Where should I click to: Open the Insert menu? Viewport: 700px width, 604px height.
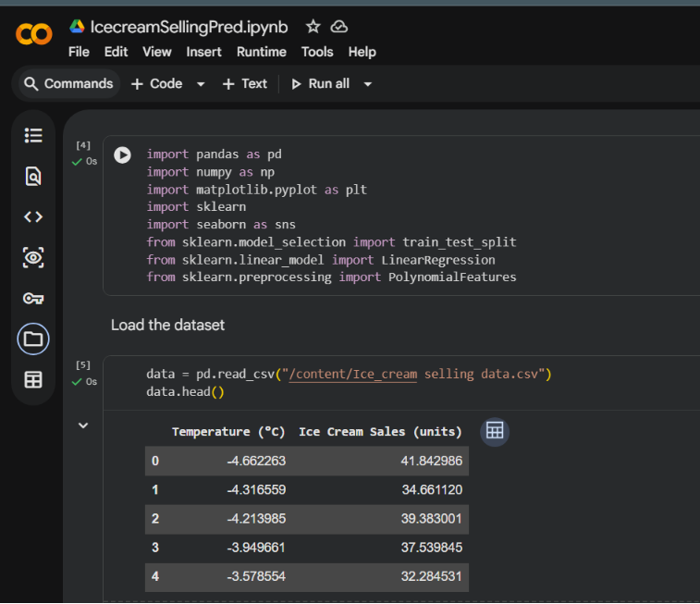[x=203, y=52]
